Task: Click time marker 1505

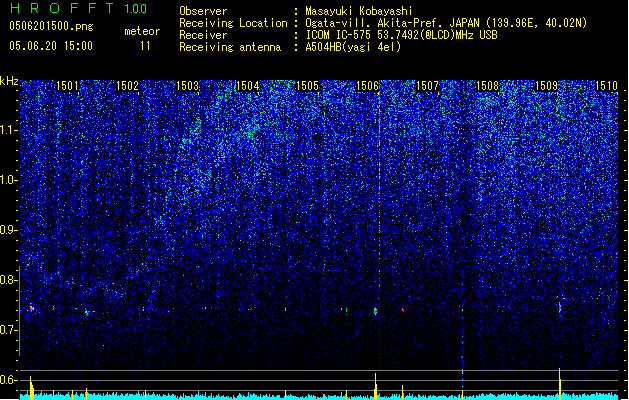Action: [307, 85]
